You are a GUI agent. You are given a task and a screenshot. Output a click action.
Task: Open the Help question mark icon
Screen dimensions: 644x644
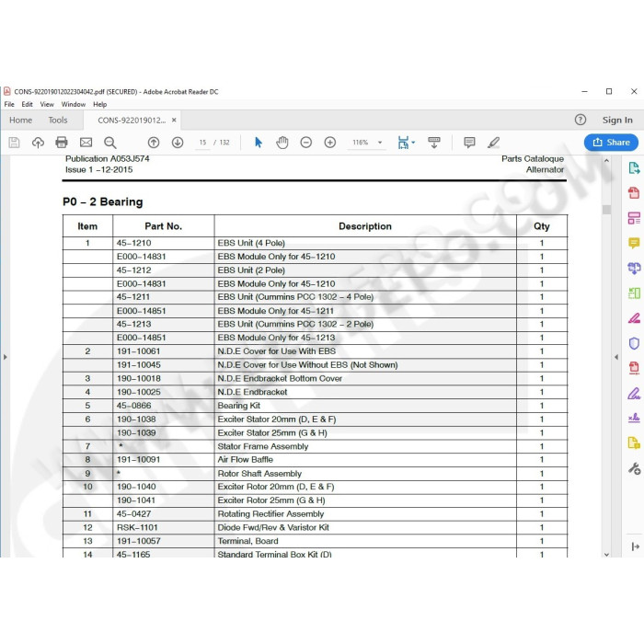tap(580, 120)
